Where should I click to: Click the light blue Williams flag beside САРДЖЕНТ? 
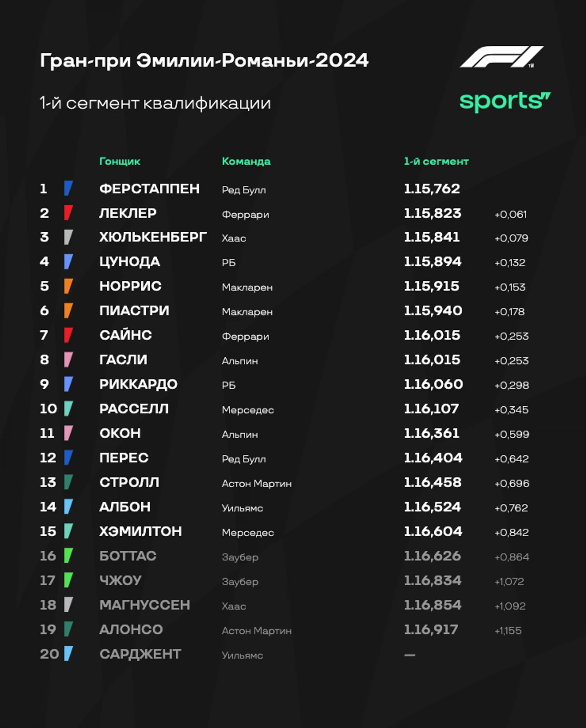[x=68, y=653]
